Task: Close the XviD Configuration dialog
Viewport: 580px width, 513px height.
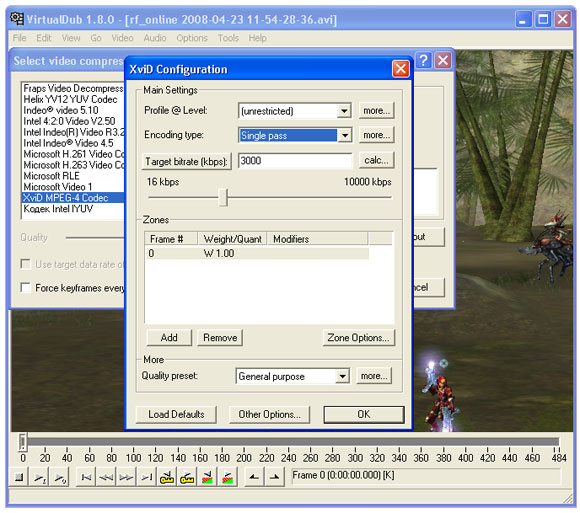Action: coord(401,69)
